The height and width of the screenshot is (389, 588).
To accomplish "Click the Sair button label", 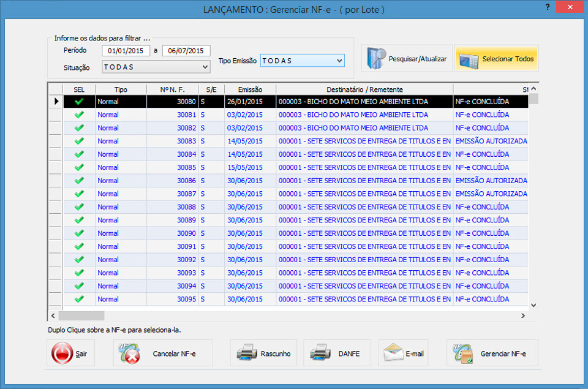I will 81,353.
